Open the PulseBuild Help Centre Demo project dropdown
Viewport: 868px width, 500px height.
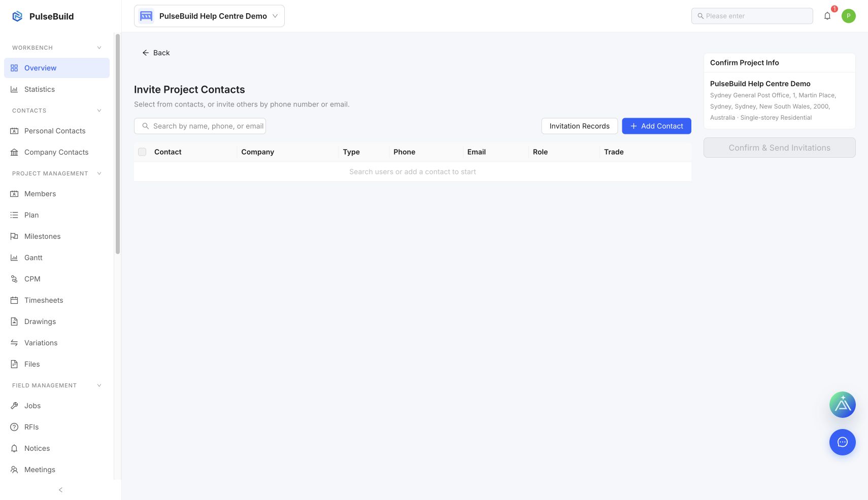(209, 16)
